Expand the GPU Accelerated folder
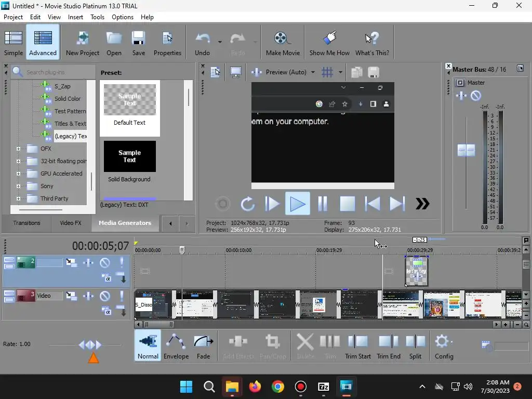This screenshot has width=532, height=399. (x=18, y=174)
